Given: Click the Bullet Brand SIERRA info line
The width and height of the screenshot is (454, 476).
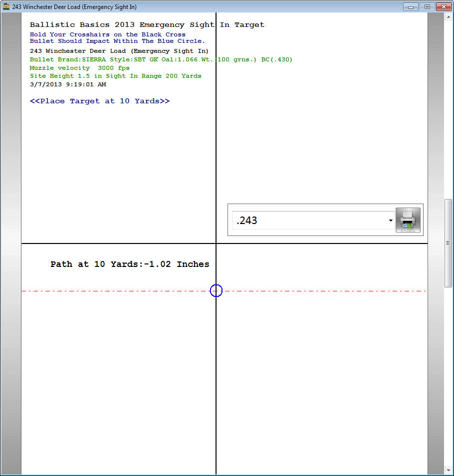Looking at the screenshot, I should (161, 59).
